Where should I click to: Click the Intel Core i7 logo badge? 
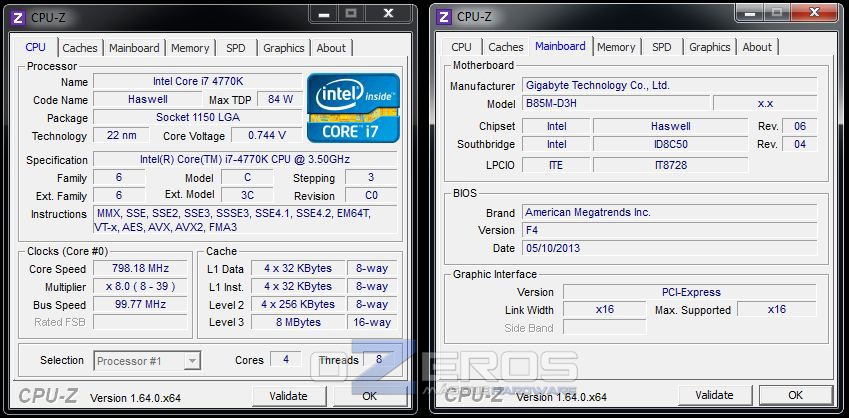(353, 108)
